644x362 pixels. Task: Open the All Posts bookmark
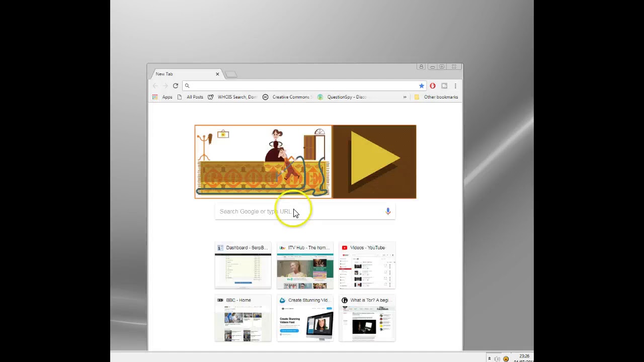(x=190, y=97)
